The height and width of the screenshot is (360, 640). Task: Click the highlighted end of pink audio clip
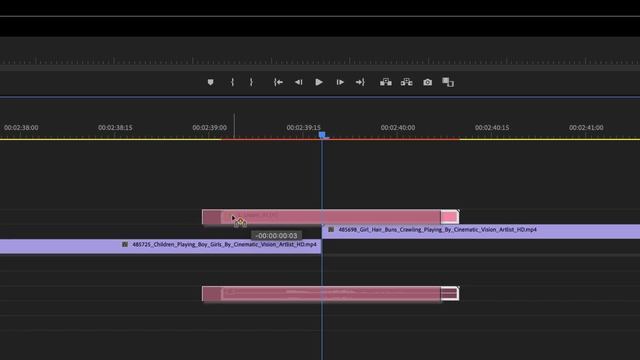(450, 293)
